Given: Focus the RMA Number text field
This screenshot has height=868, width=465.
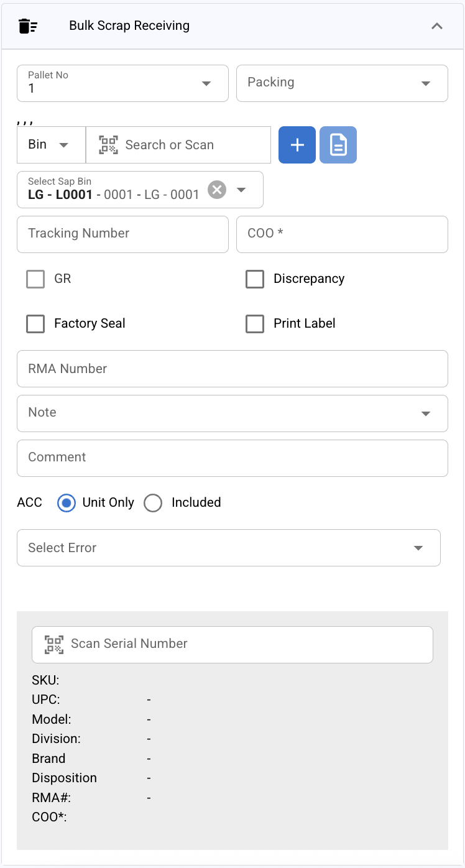Looking at the screenshot, I should (232, 369).
